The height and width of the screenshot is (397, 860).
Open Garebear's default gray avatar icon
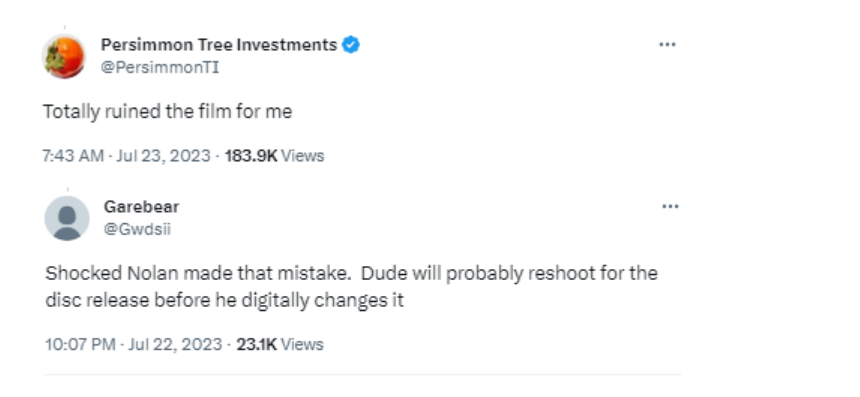point(67,218)
